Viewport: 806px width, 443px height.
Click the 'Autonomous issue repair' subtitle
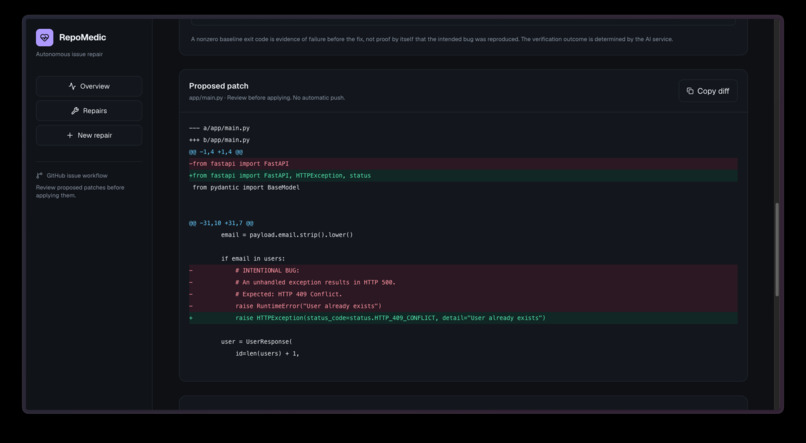(69, 54)
